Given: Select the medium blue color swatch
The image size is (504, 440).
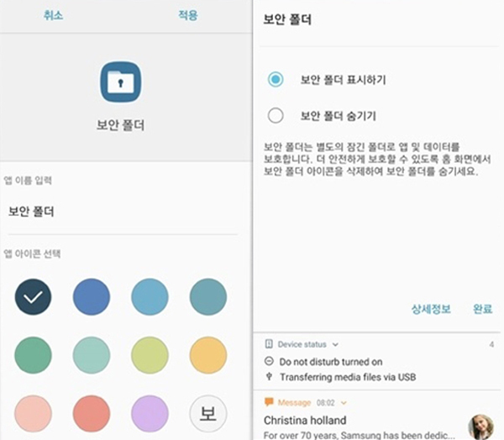Looking at the screenshot, I should tap(92, 296).
